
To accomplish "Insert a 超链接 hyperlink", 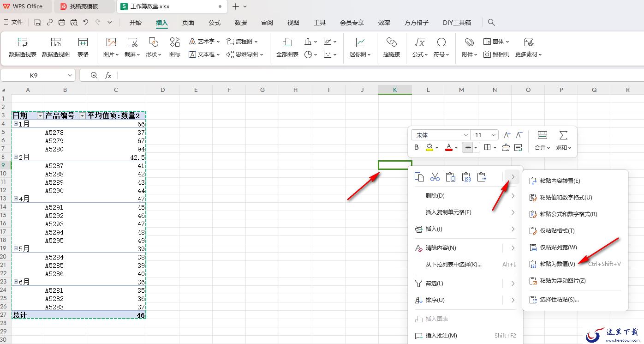I will 392,48.
